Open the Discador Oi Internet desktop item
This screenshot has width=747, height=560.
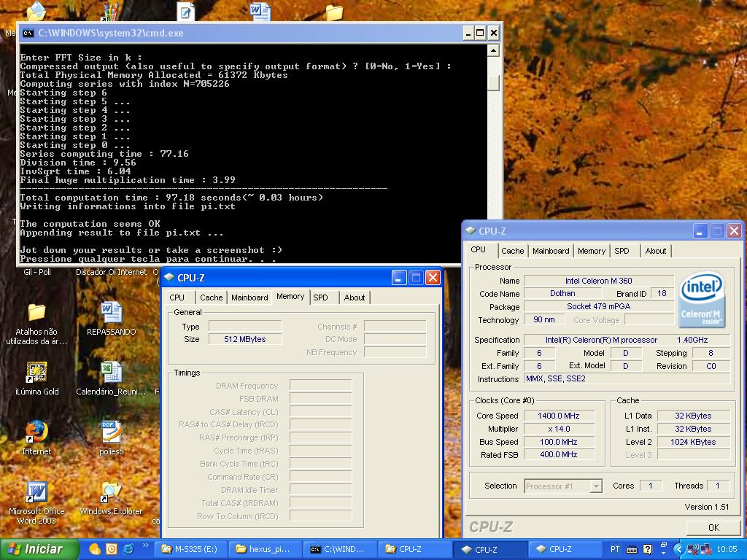[x=111, y=272]
